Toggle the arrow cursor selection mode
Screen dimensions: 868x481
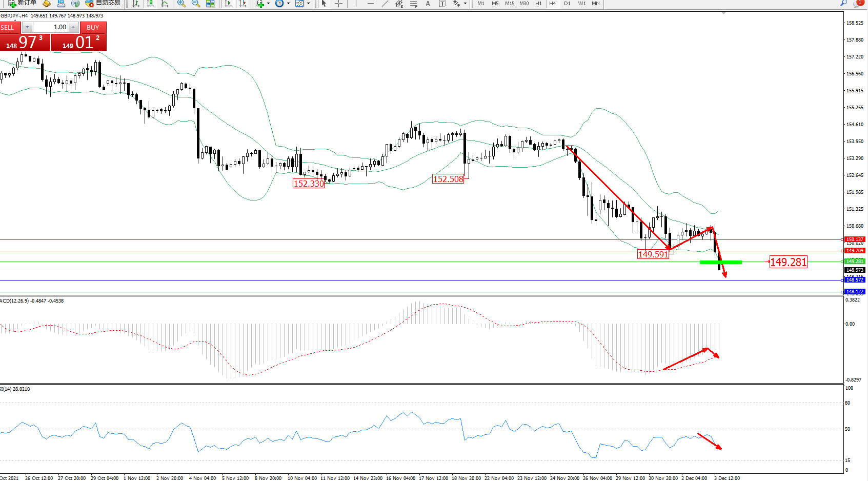click(324, 4)
